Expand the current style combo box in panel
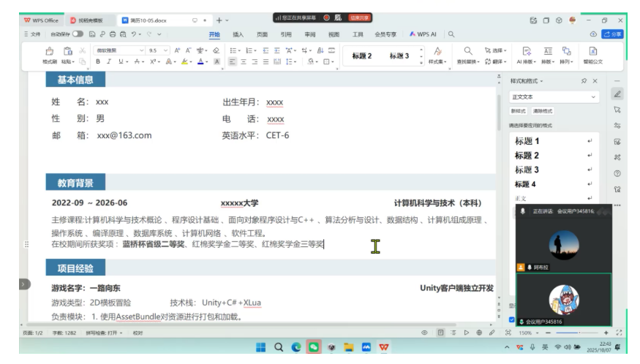The height and width of the screenshot is (364, 640). coord(554,96)
